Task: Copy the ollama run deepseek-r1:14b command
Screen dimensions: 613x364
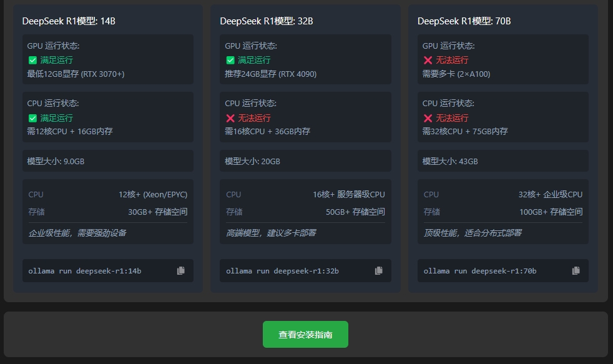Action: pyautogui.click(x=180, y=270)
